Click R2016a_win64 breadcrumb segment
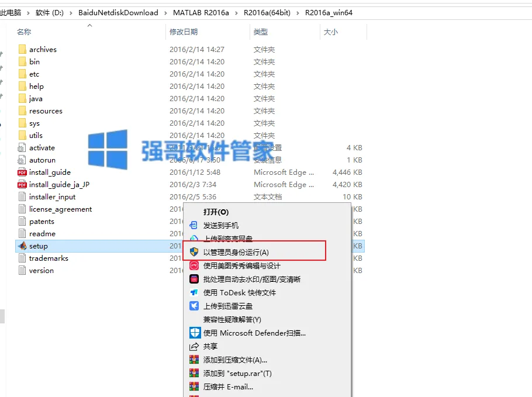Viewport: 532px width, 397px height. tap(329, 13)
